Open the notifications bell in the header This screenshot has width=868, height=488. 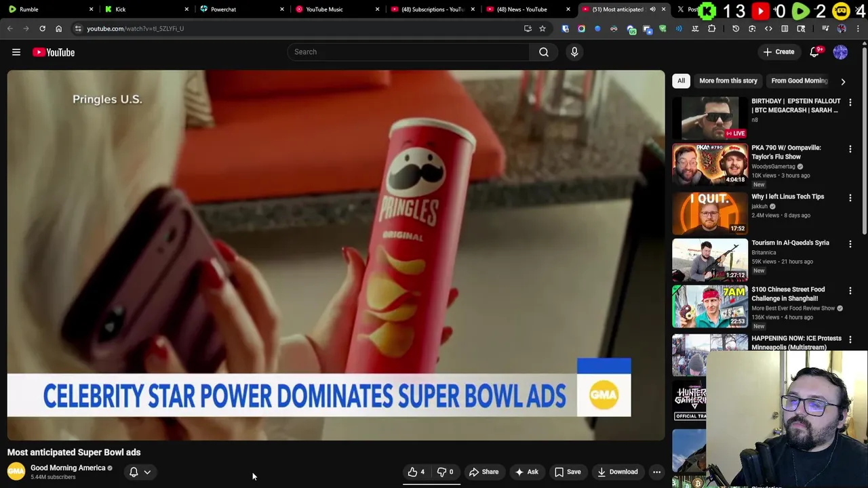pos(815,52)
